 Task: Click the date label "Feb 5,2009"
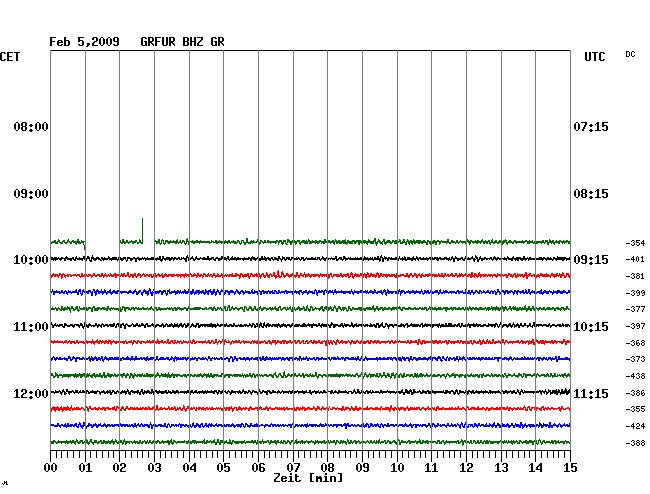84,42
